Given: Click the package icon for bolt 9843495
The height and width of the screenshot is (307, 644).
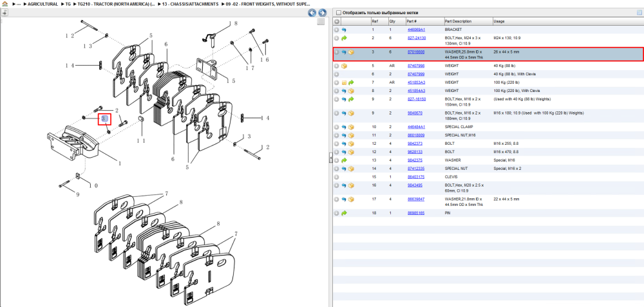Looking at the screenshot, I should [x=351, y=185].
